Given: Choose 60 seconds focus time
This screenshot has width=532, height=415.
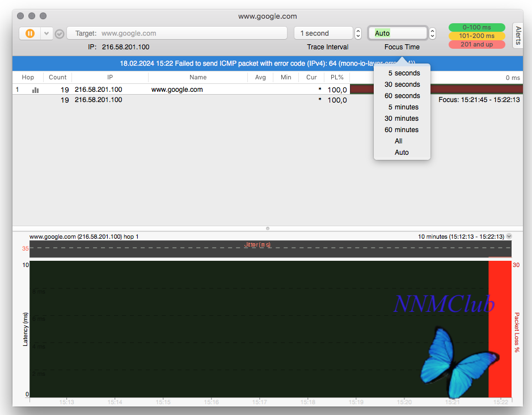Looking at the screenshot, I should (402, 96).
